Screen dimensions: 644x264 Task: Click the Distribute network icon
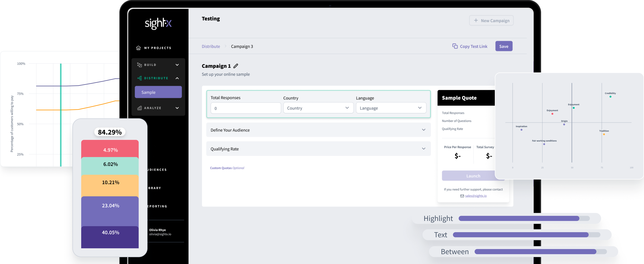pos(140,78)
